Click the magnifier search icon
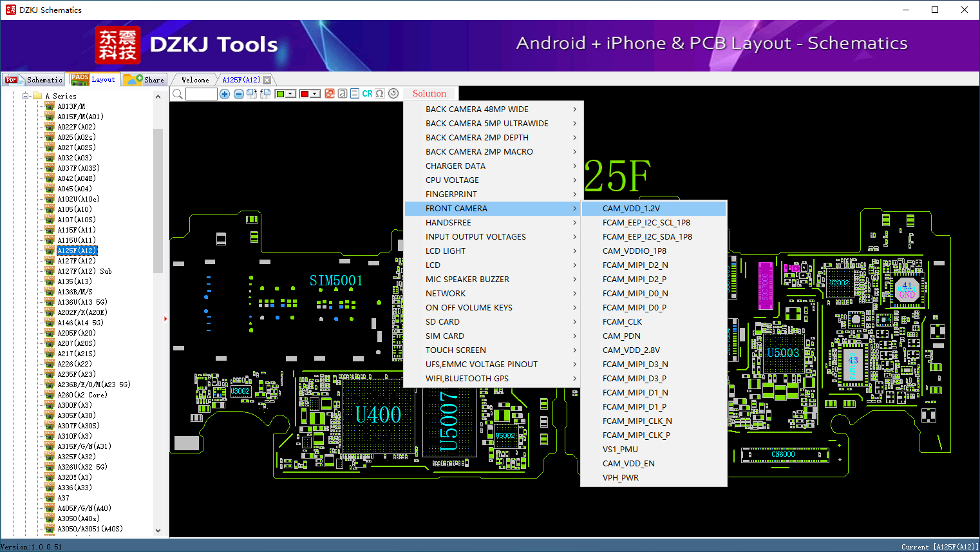 point(178,94)
